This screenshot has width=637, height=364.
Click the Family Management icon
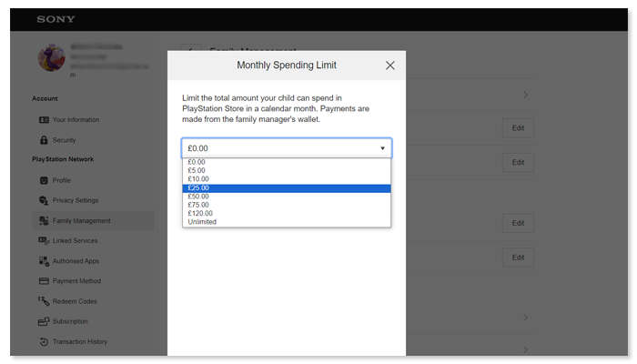[x=44, y=220]
